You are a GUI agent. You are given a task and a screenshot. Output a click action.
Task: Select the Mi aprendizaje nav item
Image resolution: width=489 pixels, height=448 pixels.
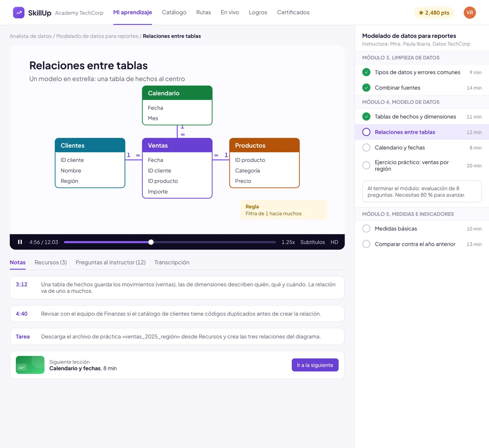(133, 12)
